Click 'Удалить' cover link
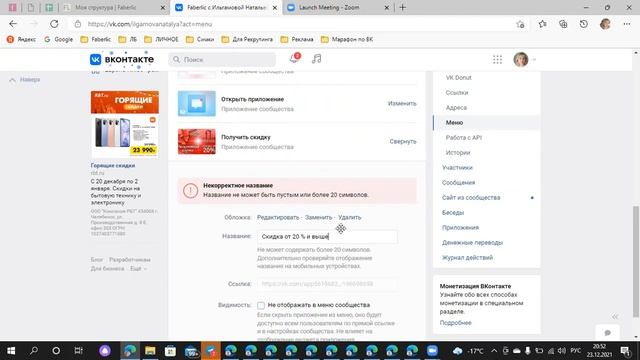This screenshot has height=360, width=640. click(x=349, y=218)
